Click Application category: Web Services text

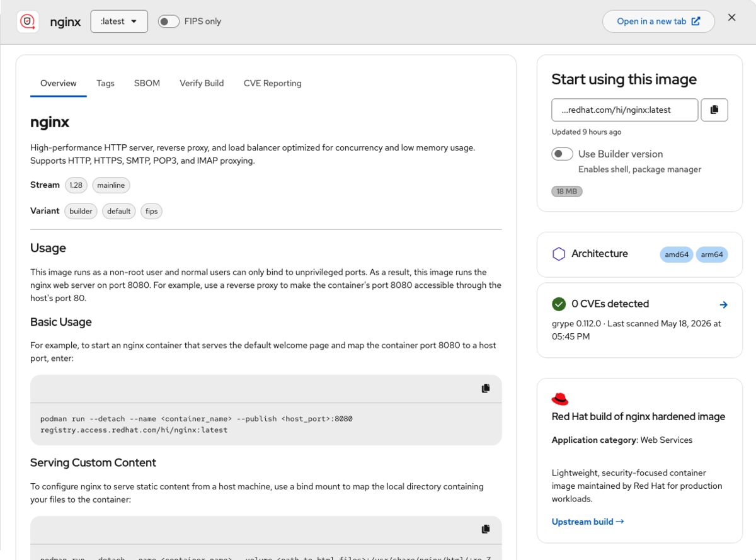click(x=622, y=440)
